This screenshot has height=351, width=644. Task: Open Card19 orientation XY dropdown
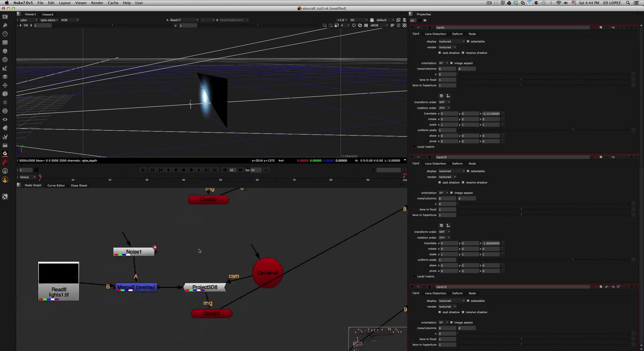click(x=443, y=193)
